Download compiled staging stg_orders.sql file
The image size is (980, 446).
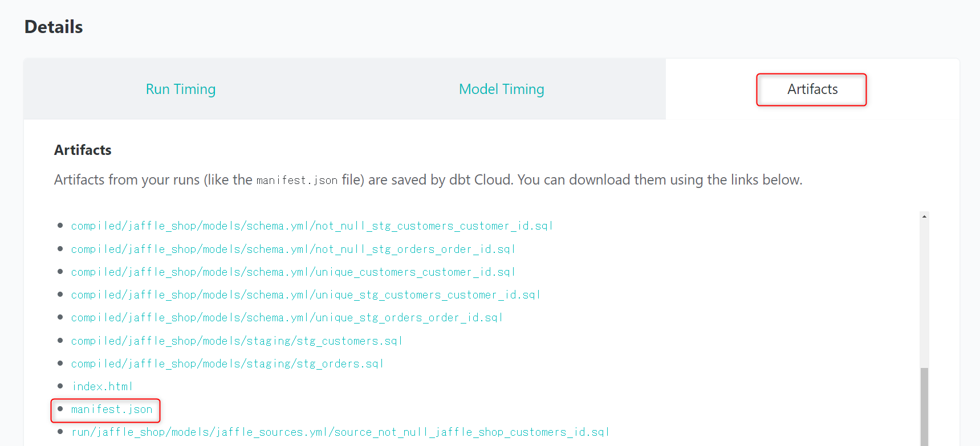click(227, 364)
